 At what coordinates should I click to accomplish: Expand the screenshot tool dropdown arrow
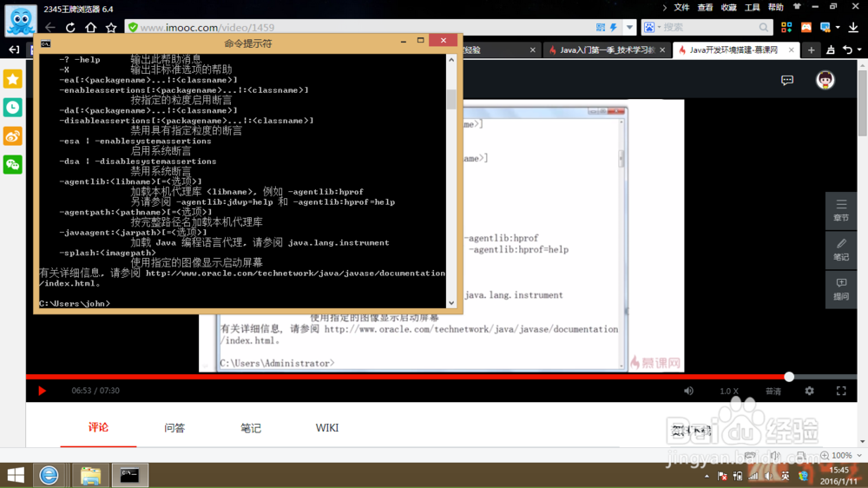tap(838, 27)
